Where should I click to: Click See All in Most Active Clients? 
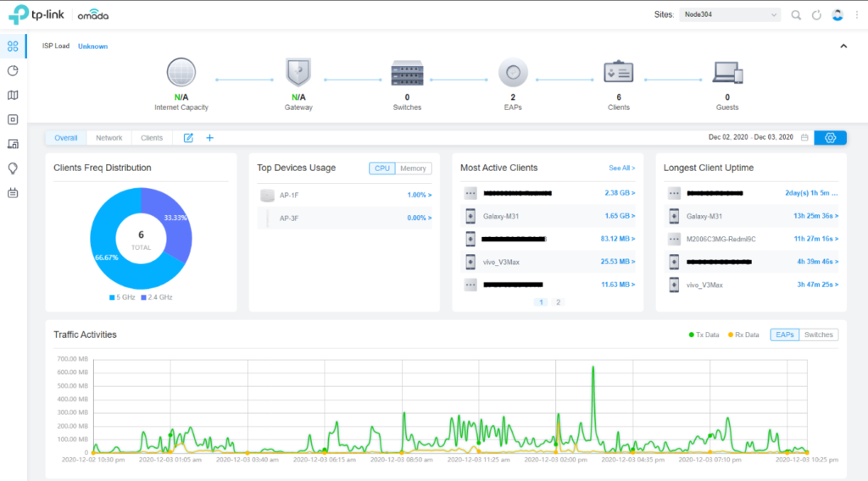point(621,169)
